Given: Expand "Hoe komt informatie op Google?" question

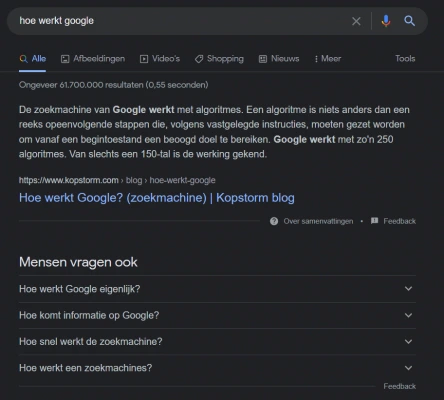Looking at the screenshot, I should click(217, 315).
